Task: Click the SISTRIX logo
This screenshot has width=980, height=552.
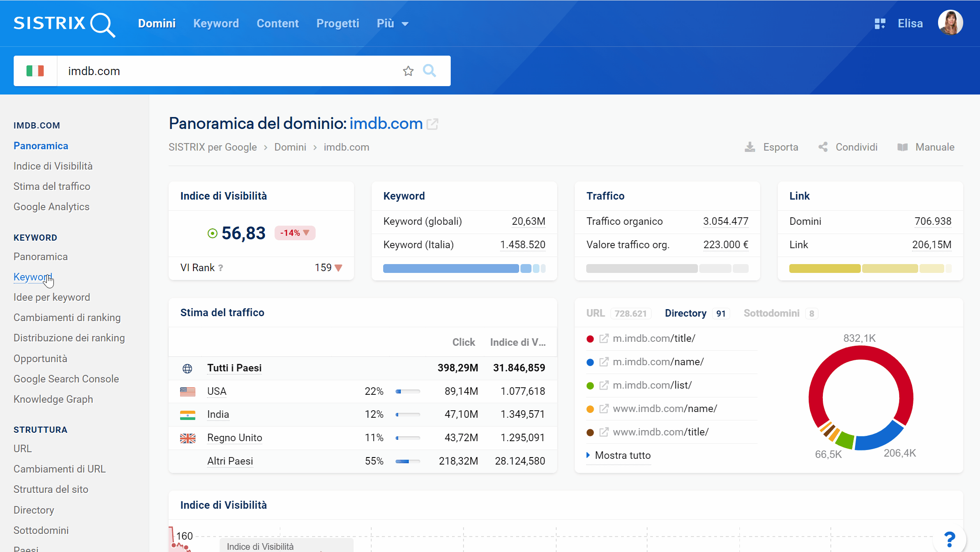Action: [64, 24]
